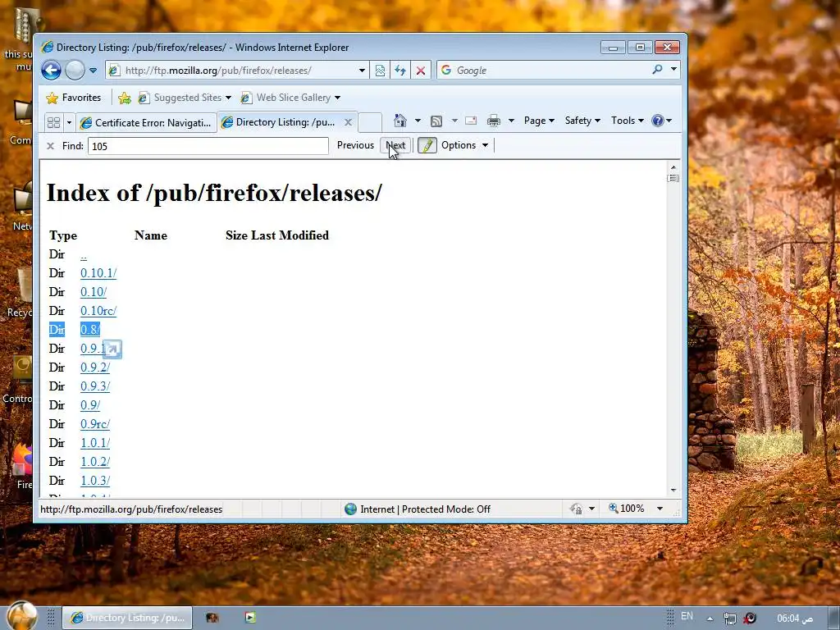Open Web Slice Gallery dropdown
Screen dimensions: 840x630
pos(290,98)
